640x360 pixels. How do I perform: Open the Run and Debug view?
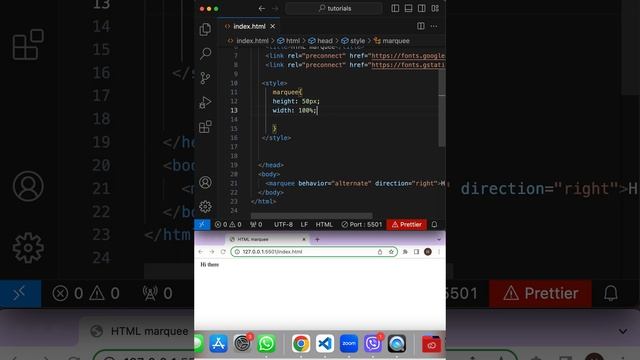point(205,102)
